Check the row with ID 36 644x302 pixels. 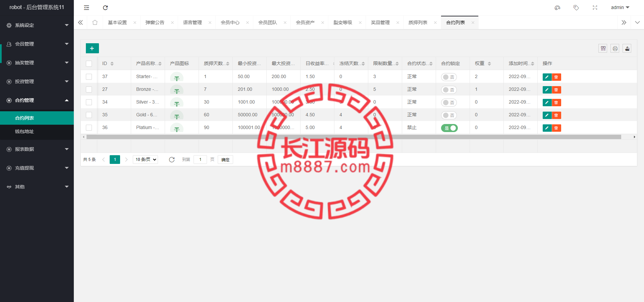(x=89, y=128)
